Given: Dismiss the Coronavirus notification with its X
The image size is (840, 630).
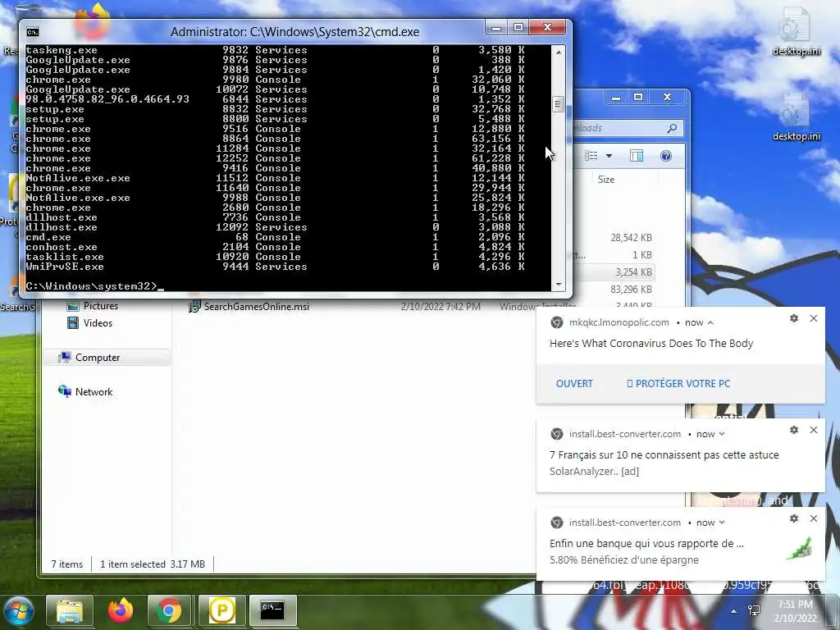Looking at the screenshot, I should click(813, 318).
